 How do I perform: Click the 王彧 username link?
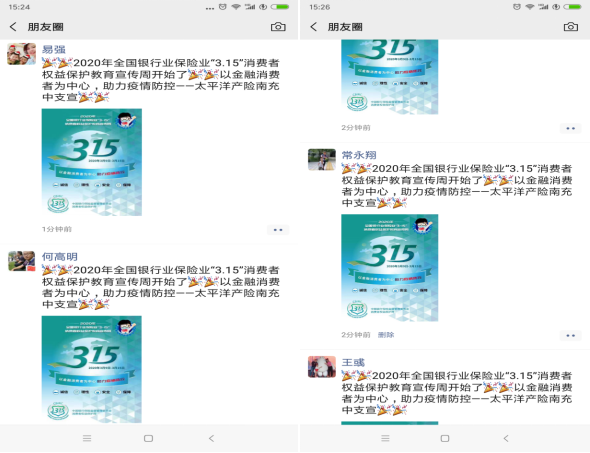pyautogui.click(x=353, y=362)
